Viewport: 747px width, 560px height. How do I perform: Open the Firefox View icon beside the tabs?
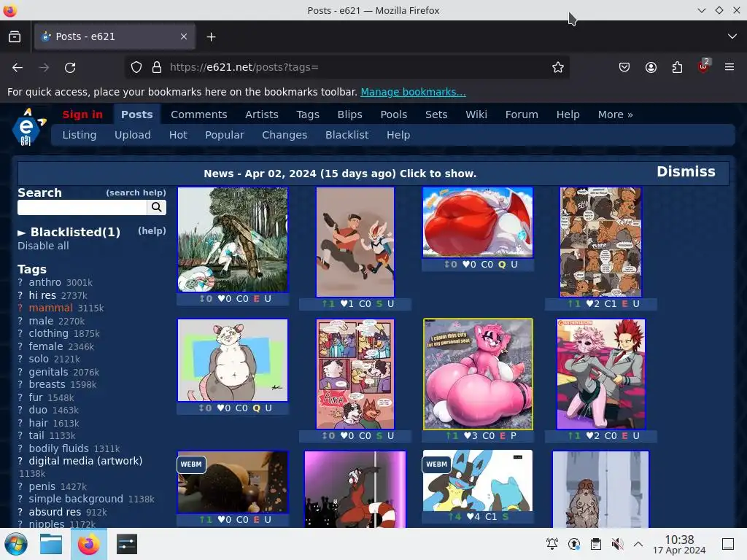click(x=15, y=36)
